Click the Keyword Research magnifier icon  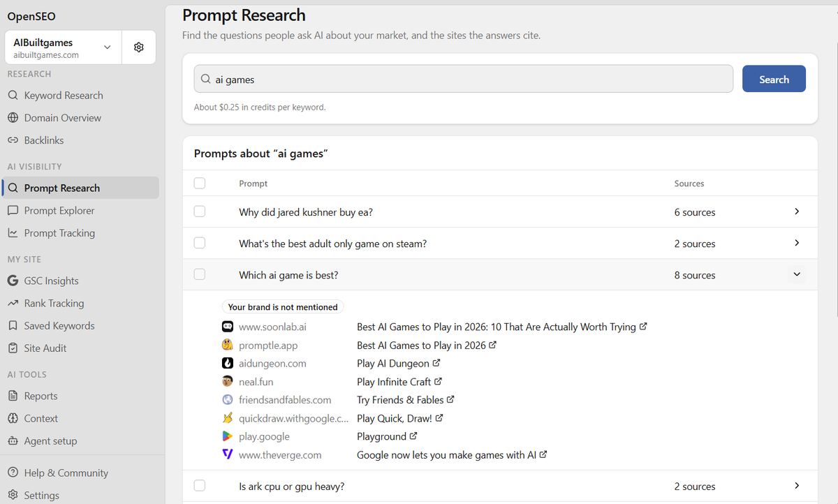coord(13,96)
